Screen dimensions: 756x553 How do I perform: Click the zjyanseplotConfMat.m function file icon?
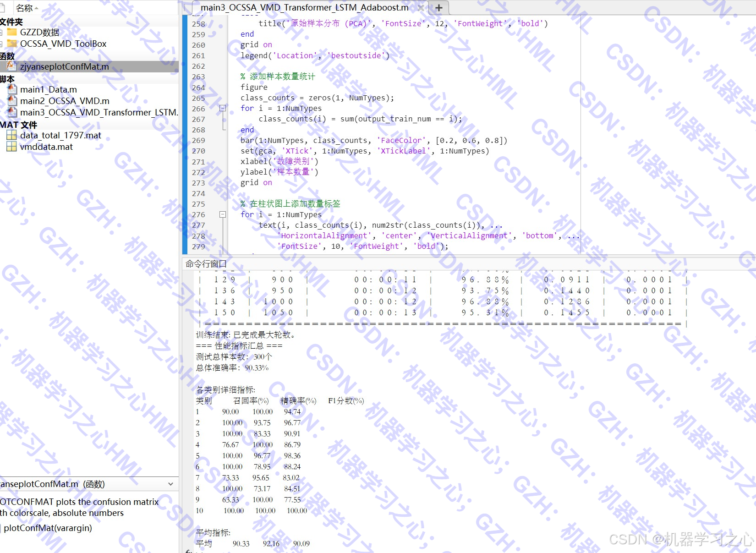click(x=12, y=66)
